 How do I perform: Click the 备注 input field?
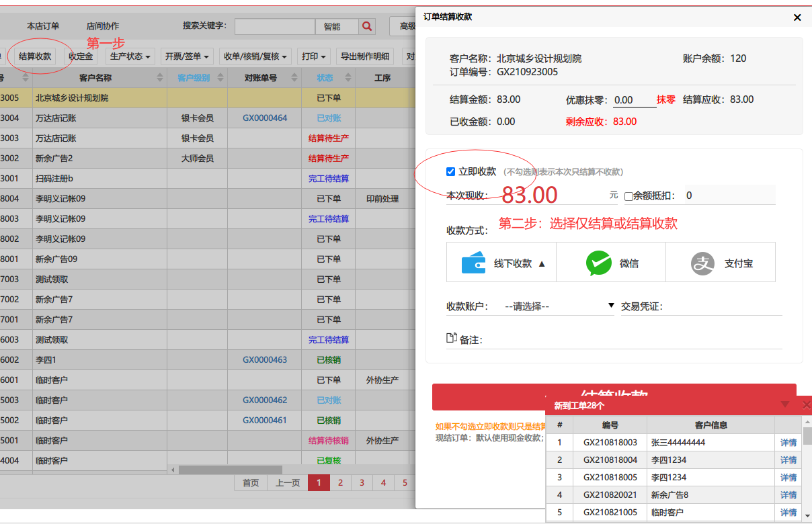click(633, 340)
